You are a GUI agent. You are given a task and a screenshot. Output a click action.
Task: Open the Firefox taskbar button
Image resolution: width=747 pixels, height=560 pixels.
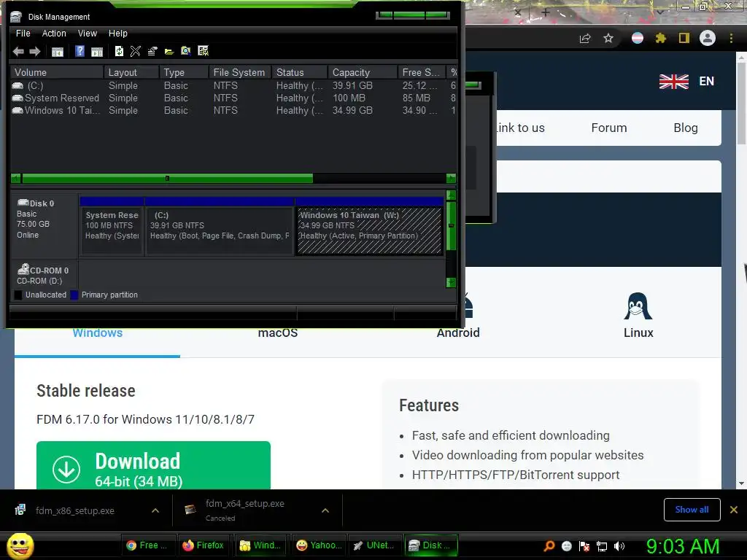[x=204, y=545]
